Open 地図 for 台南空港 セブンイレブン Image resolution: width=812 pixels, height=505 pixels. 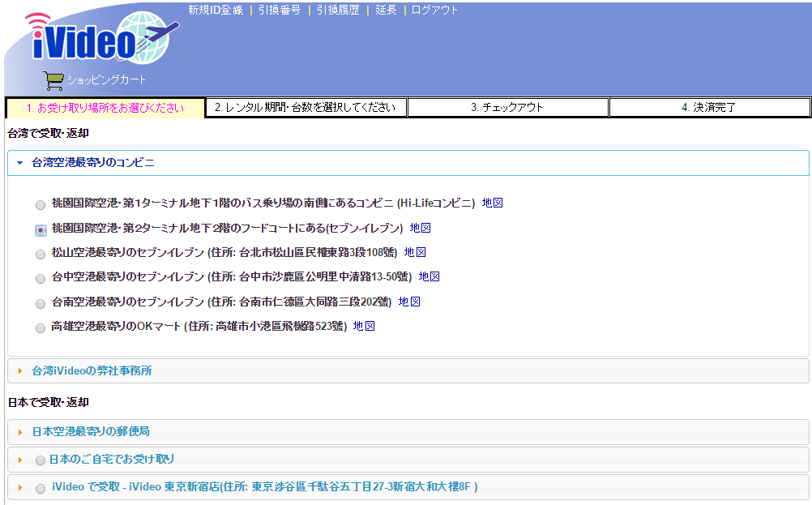[409, 302]
